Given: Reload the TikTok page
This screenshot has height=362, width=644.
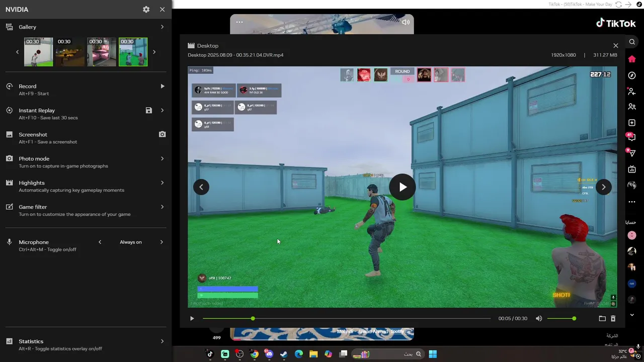Looking at the screenshot, I should 618,4.
